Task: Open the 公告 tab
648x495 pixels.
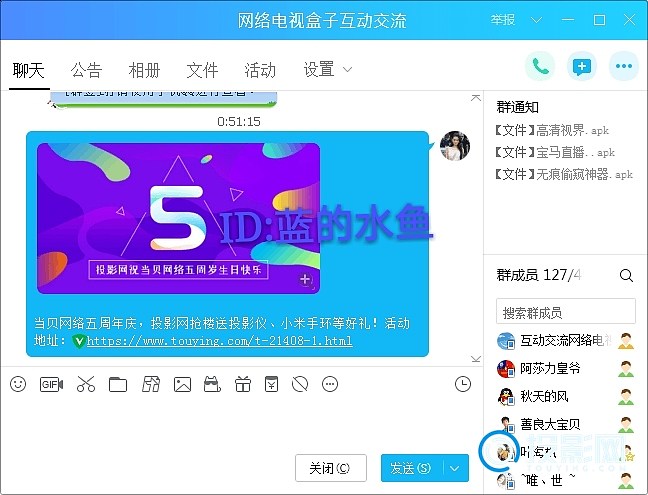Action: tap(86, 70)
